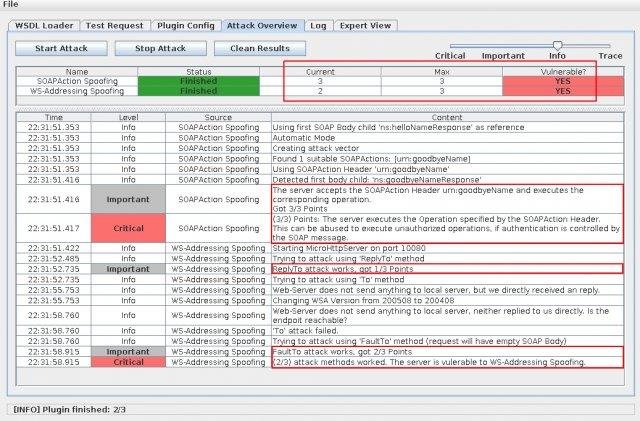Select the 'Using SOAPAction Header' log entry

447,169
